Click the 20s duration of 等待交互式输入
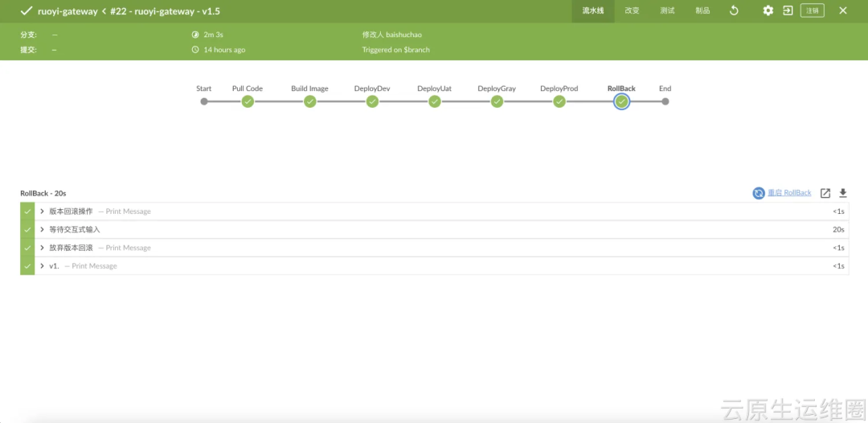The height and width of the screenshot is (423, 868). click(838, 229)
